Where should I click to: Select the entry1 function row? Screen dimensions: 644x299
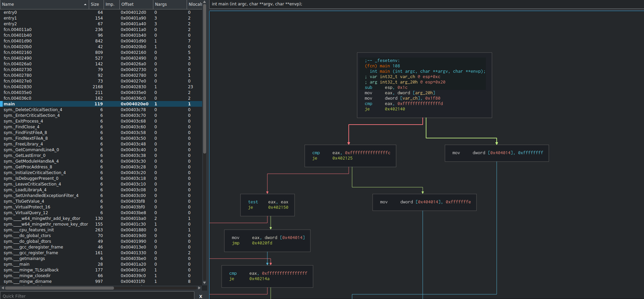pyautogui.click(x=101, y=18)
